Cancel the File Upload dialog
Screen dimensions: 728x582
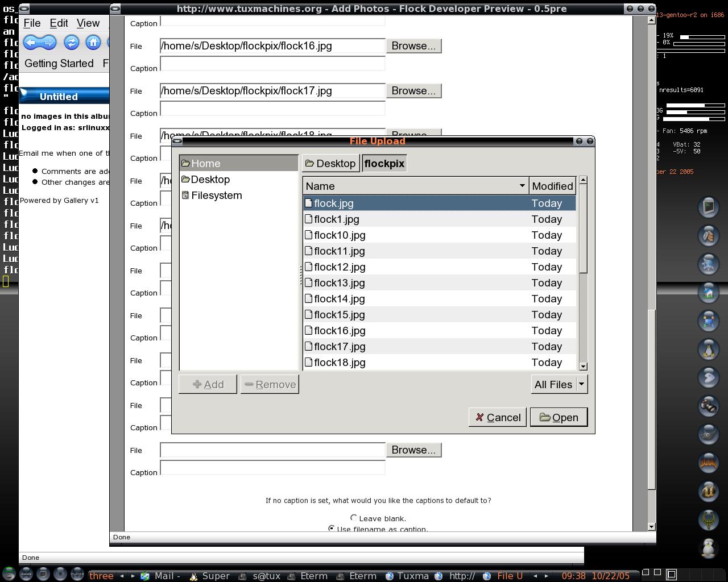click(x=498, y=417)
